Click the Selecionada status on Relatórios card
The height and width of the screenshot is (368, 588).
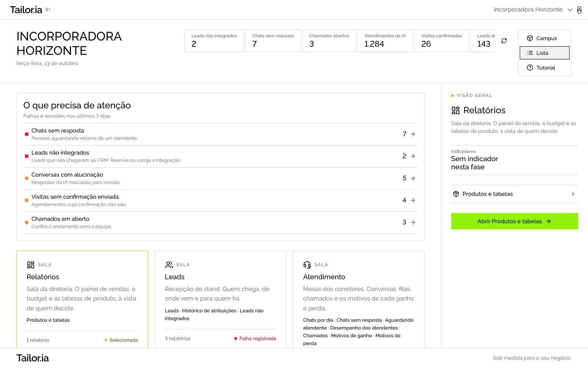(121, 340)
